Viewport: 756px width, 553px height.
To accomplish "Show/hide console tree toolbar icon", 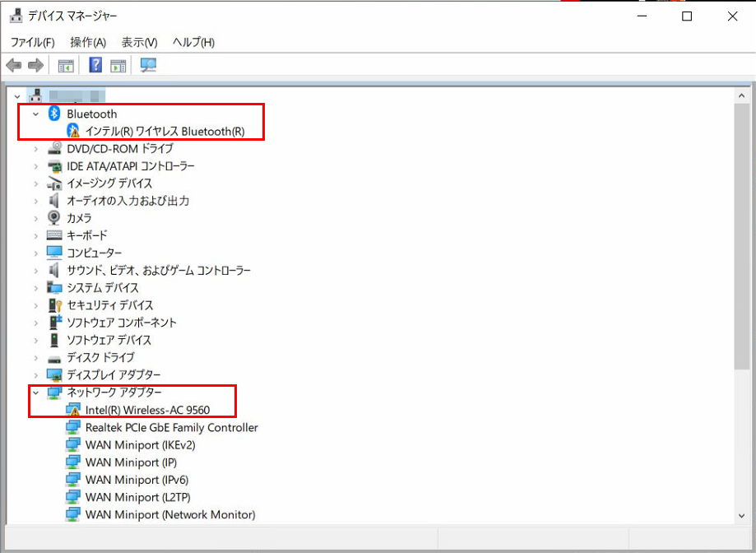I will (x=66, y=65).
